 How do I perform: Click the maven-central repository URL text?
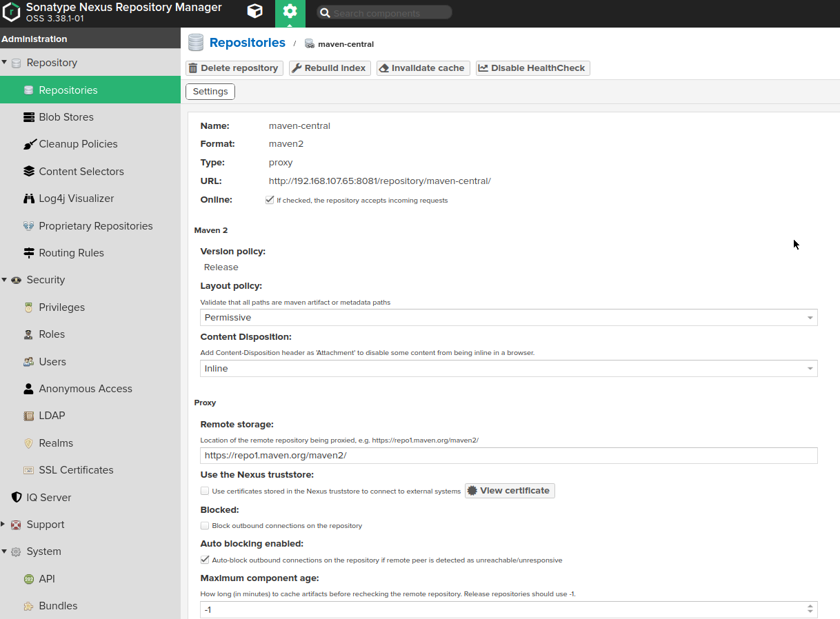click(379, 181)
